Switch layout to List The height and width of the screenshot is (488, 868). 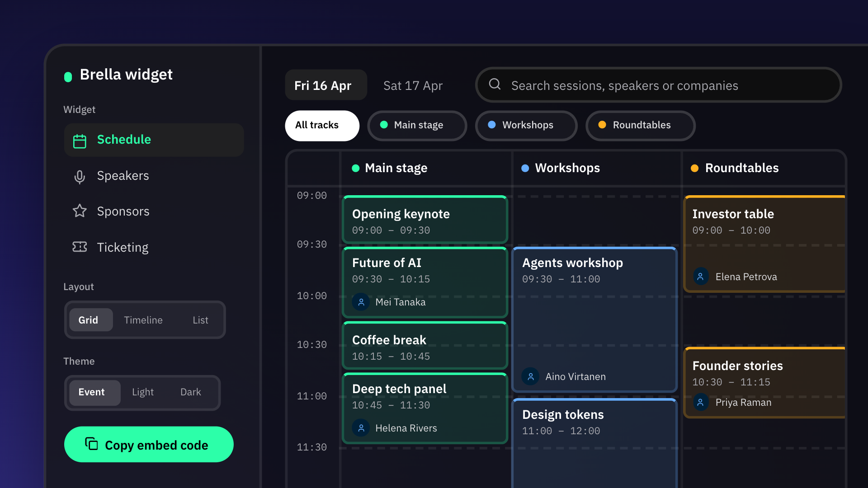(x=200, y=320)
